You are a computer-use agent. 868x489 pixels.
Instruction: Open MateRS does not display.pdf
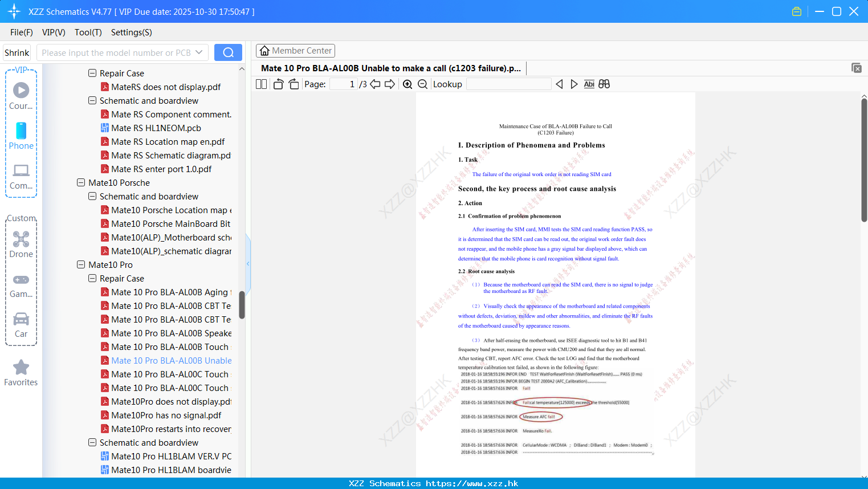[x=161, y=87]
